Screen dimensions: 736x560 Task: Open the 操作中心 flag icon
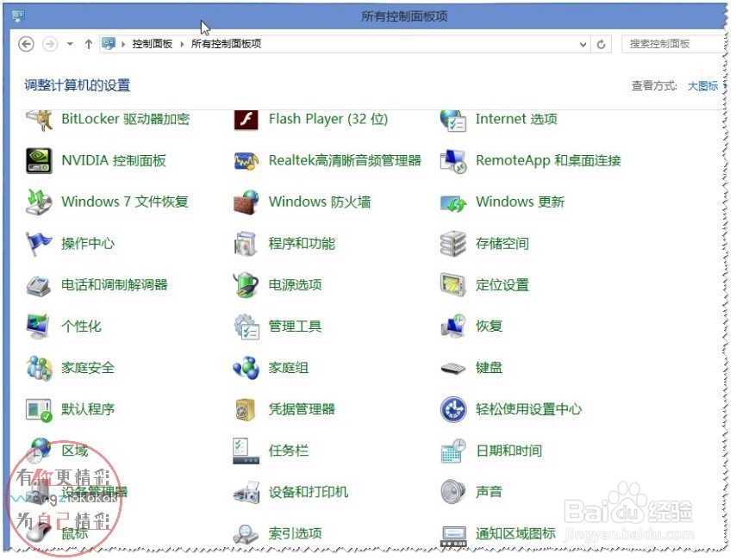pos(39,244)
